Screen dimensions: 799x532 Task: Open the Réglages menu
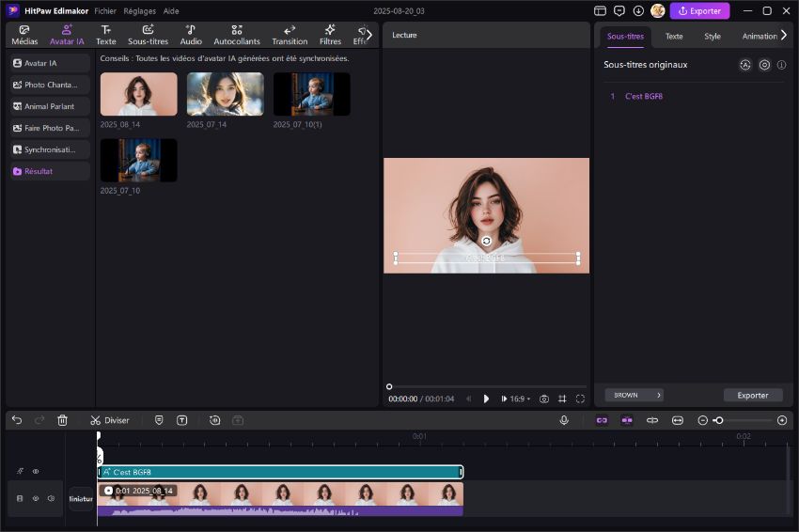tap(139, 11)
